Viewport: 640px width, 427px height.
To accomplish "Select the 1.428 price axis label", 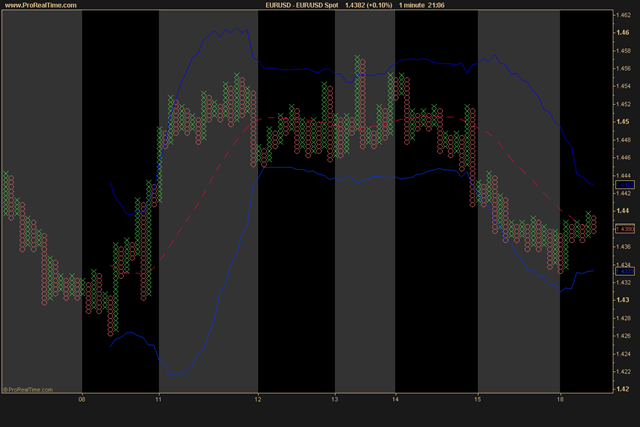I will click(x=623, y=318).
